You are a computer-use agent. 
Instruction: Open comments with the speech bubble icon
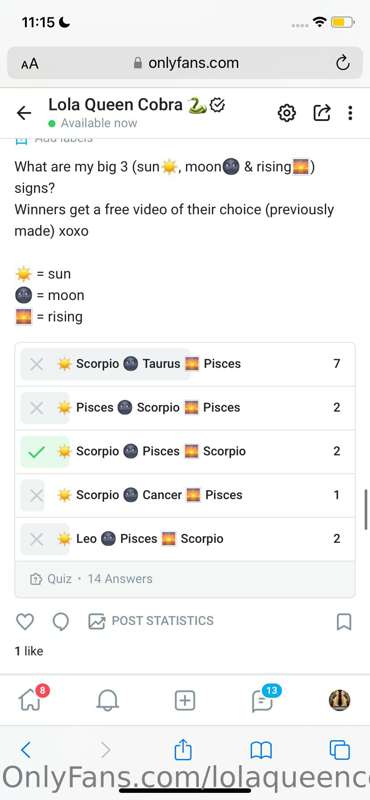[x=61, y=621]
